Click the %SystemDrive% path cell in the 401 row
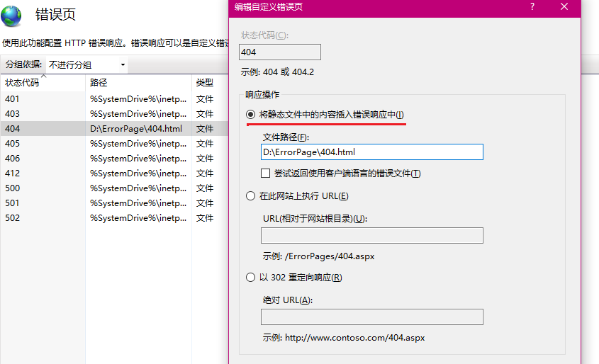 [x=138, y=99]
